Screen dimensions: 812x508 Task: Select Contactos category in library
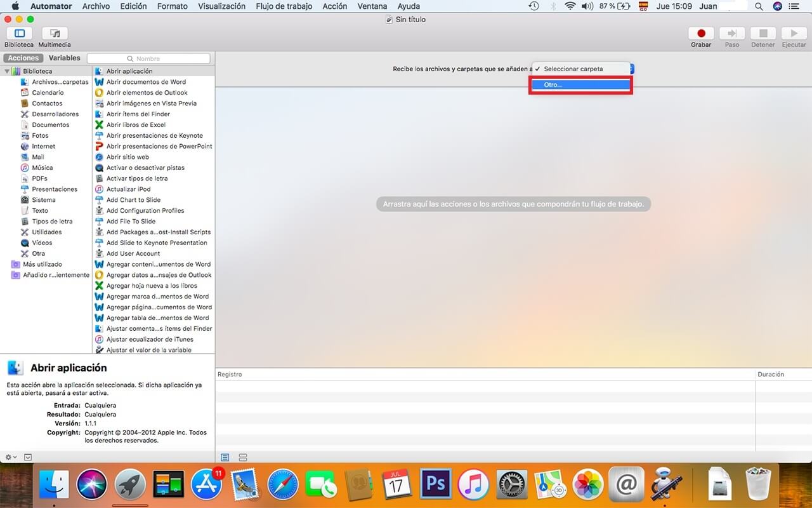(x=48, y=104)
